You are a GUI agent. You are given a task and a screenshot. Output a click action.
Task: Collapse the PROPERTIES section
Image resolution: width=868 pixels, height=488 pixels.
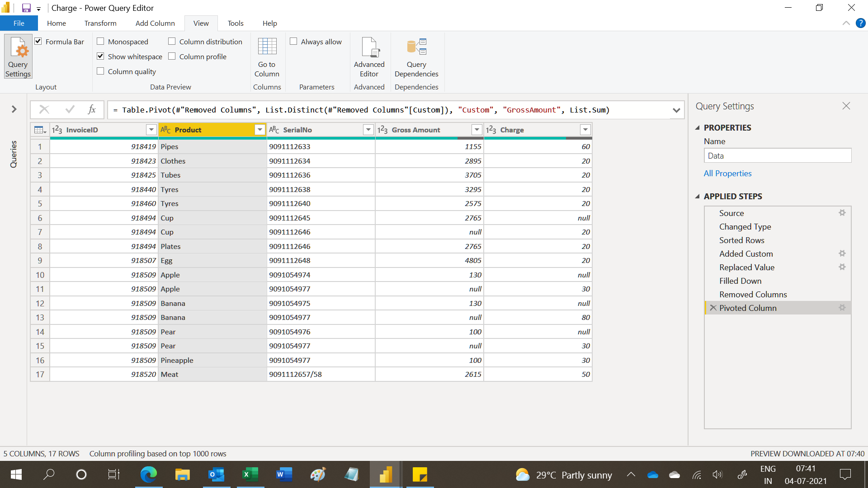click(698, 128)
